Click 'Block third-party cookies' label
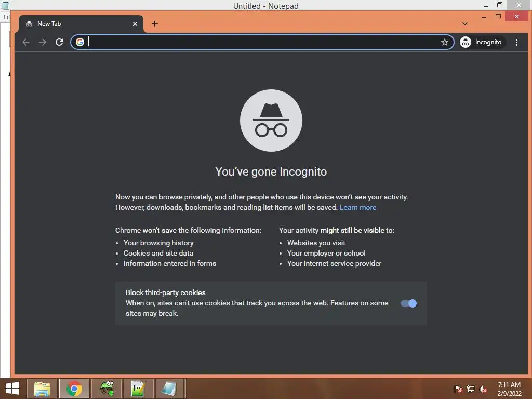 166,292
